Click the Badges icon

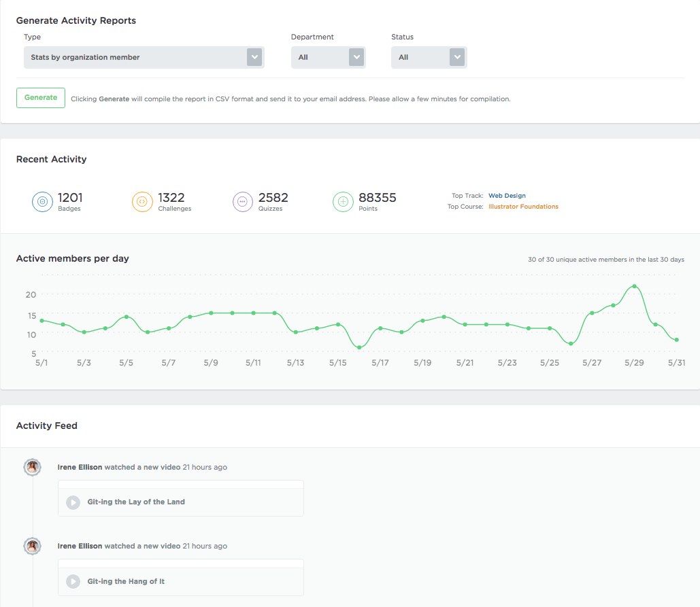pos(42,201)
